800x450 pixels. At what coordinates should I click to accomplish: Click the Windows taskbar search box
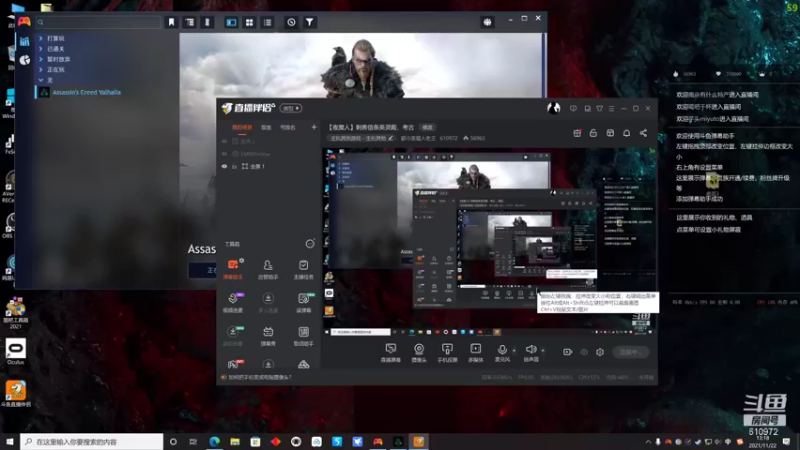92,442
